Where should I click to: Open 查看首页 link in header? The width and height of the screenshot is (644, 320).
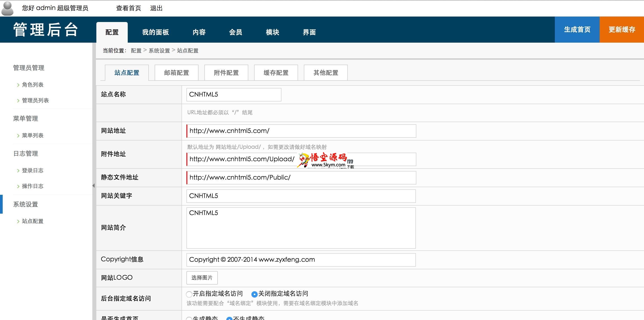tap(128, 8)
